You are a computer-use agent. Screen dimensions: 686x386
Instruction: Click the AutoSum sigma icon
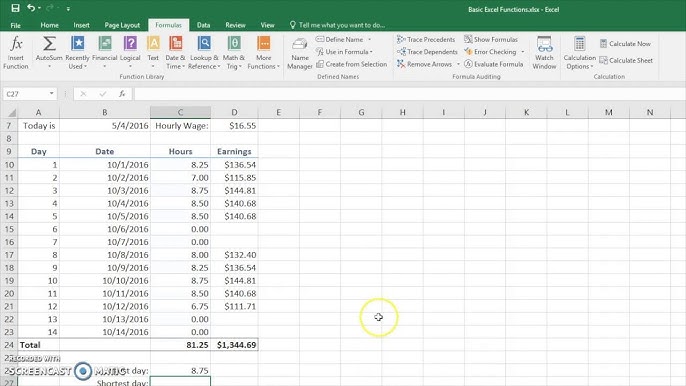click(x=49, y=44)
